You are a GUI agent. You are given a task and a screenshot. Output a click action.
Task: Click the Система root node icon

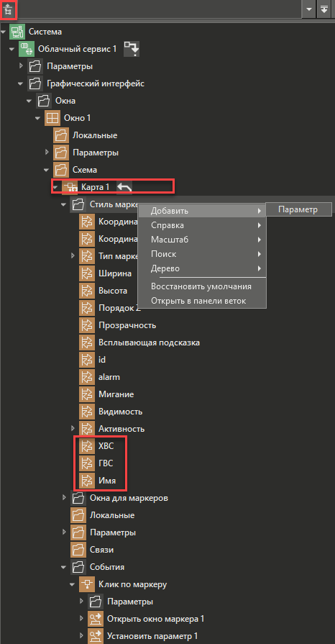17,31
